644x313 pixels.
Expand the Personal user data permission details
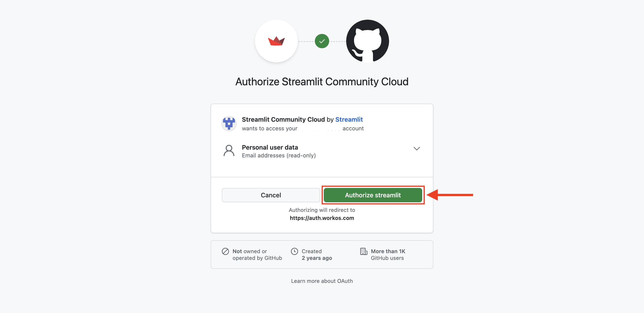click(417, 148)
